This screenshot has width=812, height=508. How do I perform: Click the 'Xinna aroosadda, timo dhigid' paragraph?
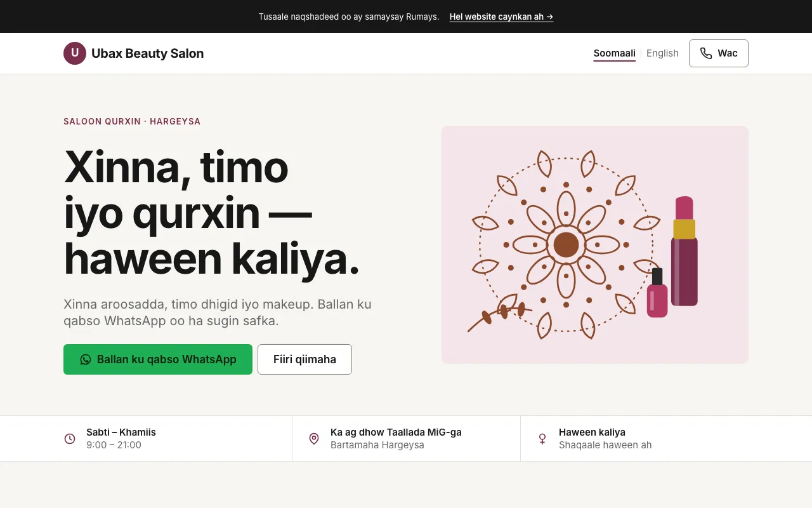point(218,312)
